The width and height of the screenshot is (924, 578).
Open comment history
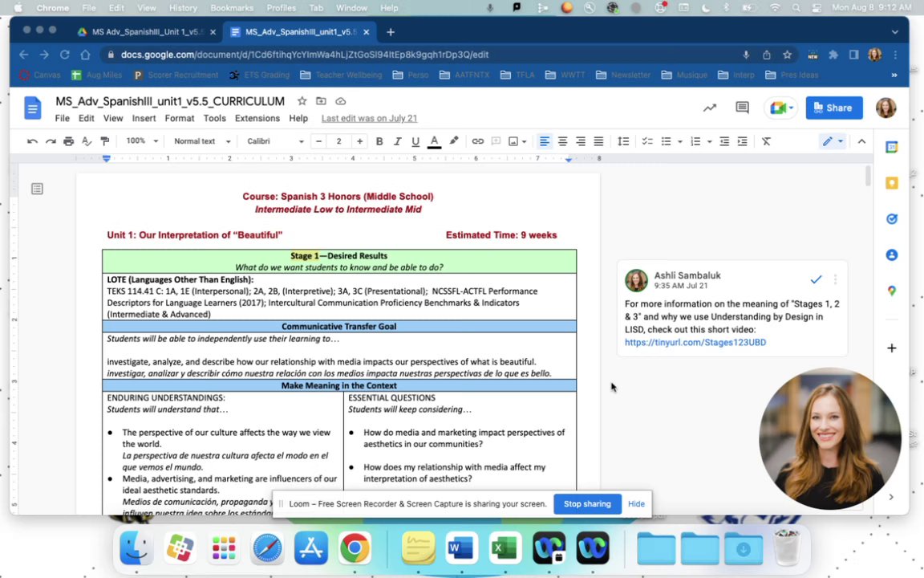(x=742, y=108)
